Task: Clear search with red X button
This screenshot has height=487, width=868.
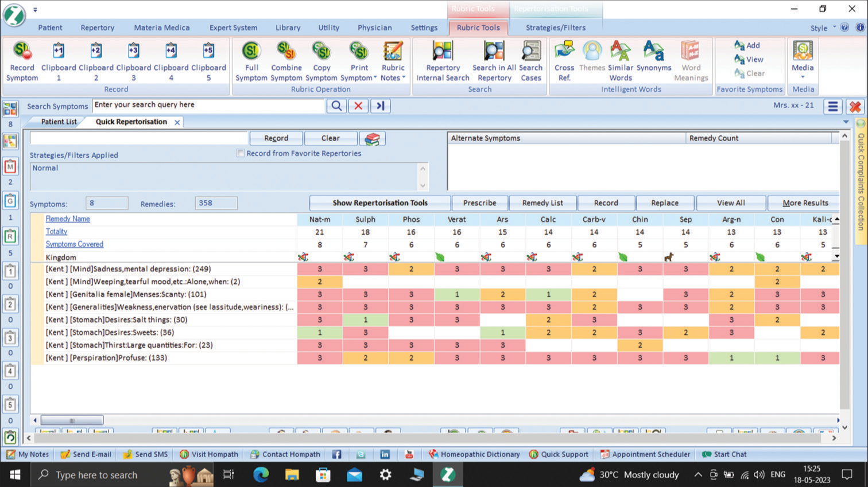Action: tap(358, 106)
